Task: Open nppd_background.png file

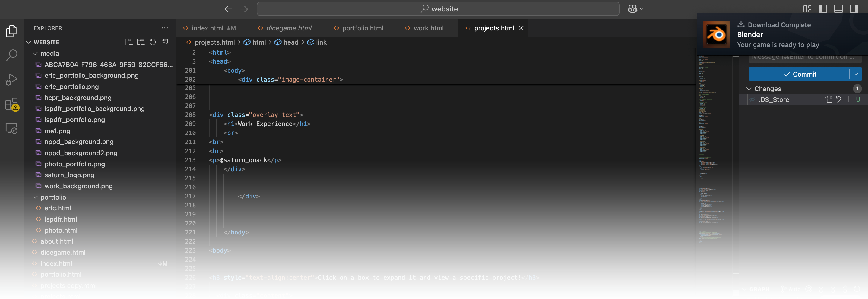Action: [x=79, y=142]
